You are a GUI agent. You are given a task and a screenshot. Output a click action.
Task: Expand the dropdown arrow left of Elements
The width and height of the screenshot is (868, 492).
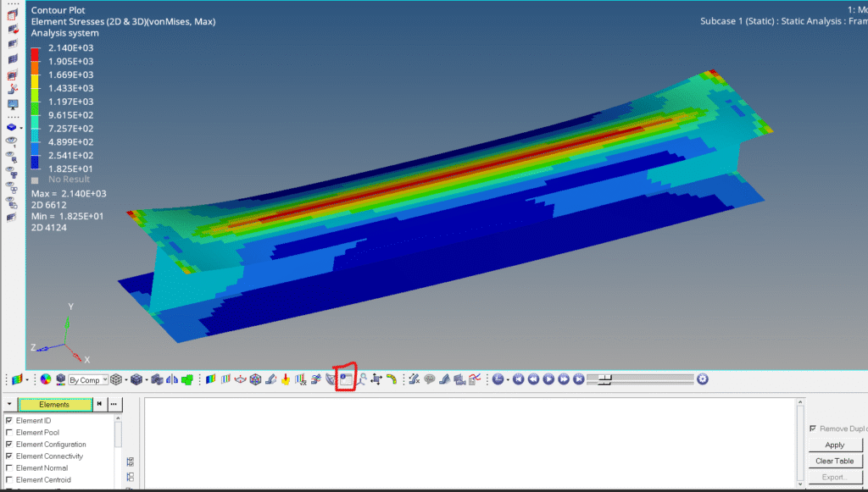(x=9, y=405)
